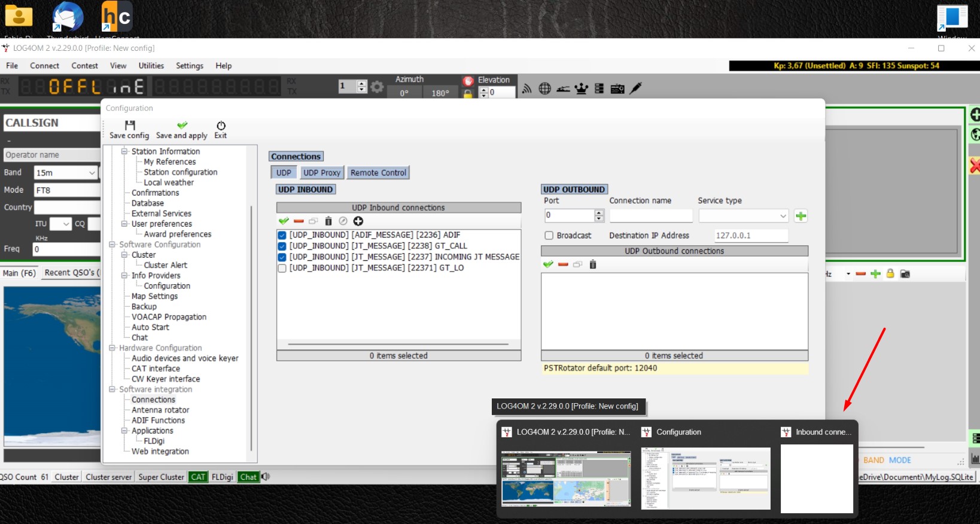The height and width of the screenshot is (524, 980).
Task: Toggle the CAT status indicator
Action: pyautogui.click(x=198, y=477)
